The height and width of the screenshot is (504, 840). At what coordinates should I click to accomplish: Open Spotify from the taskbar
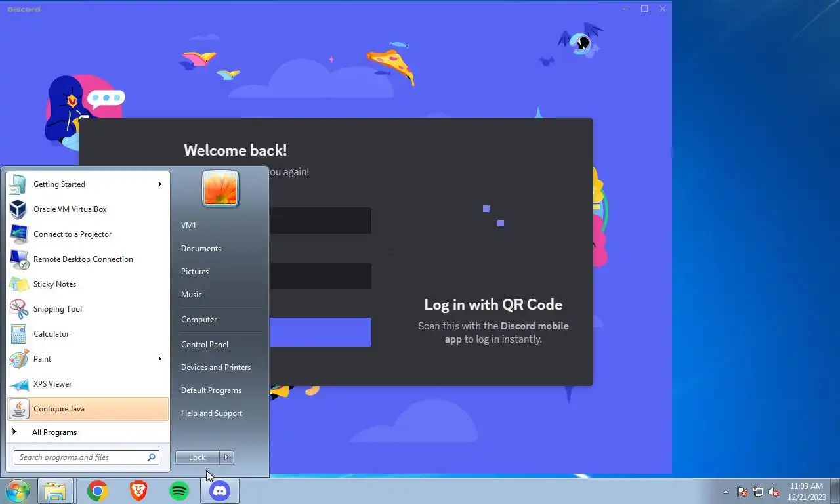[179, 491]
